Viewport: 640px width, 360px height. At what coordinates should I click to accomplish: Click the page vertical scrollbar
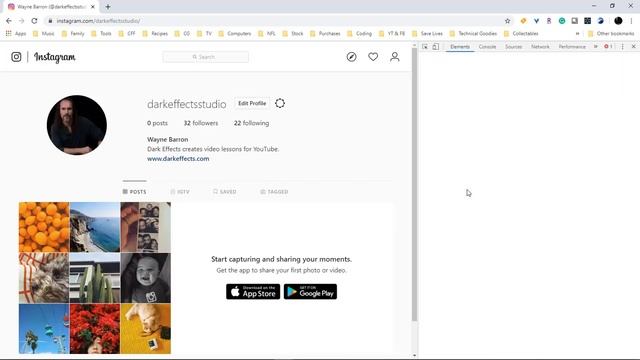pos(415,184)
